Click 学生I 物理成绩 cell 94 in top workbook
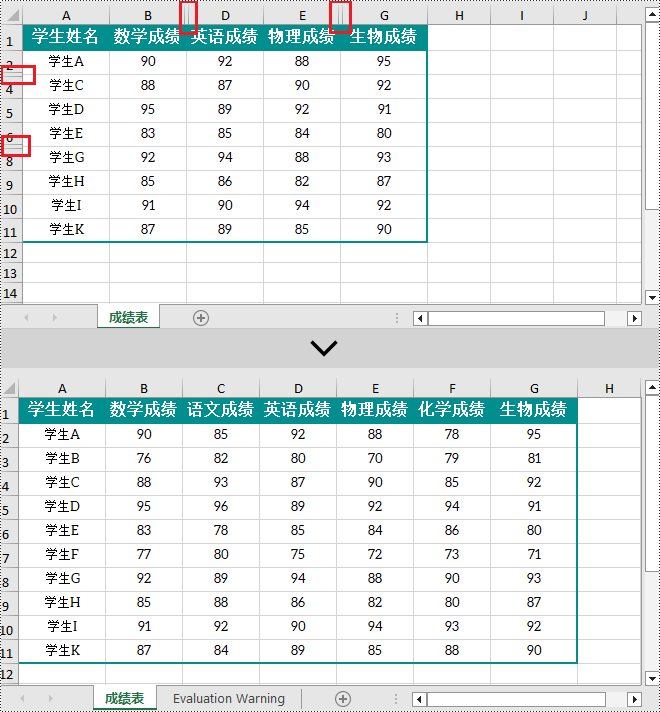This screenshot has width=660, height=712. click(x=302, y=205)
